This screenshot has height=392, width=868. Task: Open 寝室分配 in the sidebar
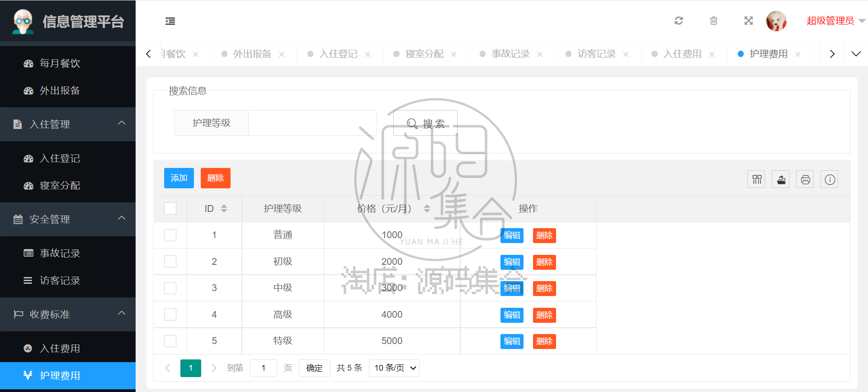68,186
